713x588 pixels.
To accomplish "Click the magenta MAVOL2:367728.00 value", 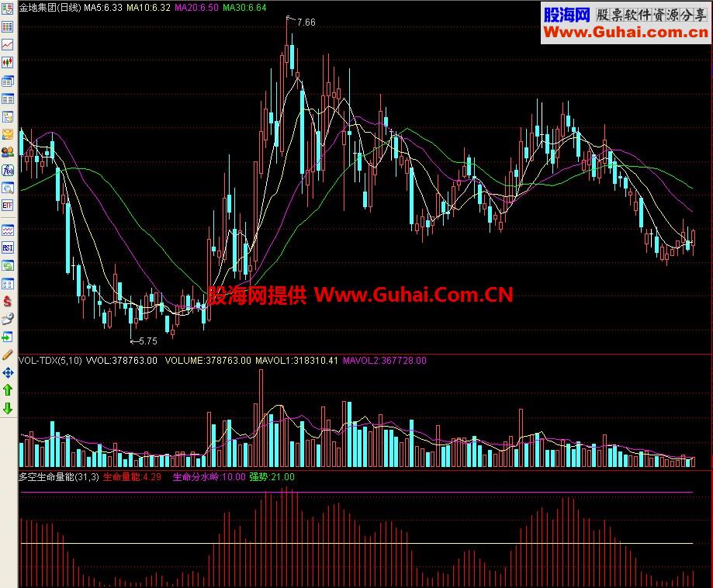I will tap(385, 361).
